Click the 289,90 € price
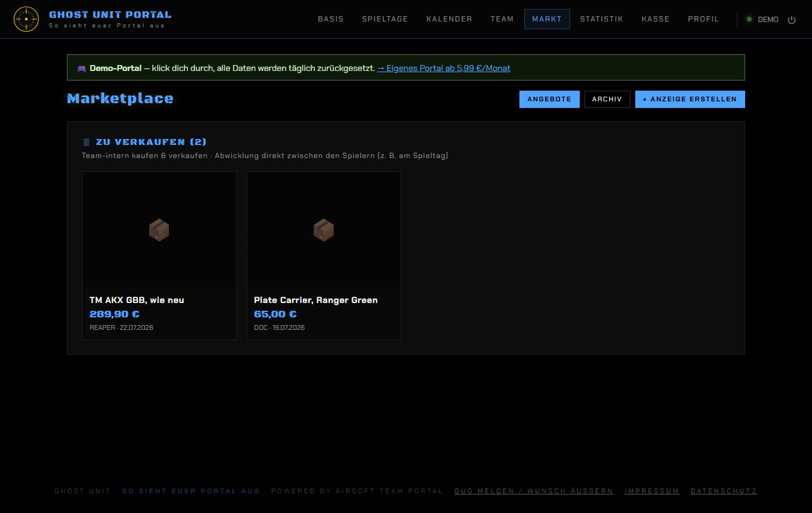 [114, 314]
